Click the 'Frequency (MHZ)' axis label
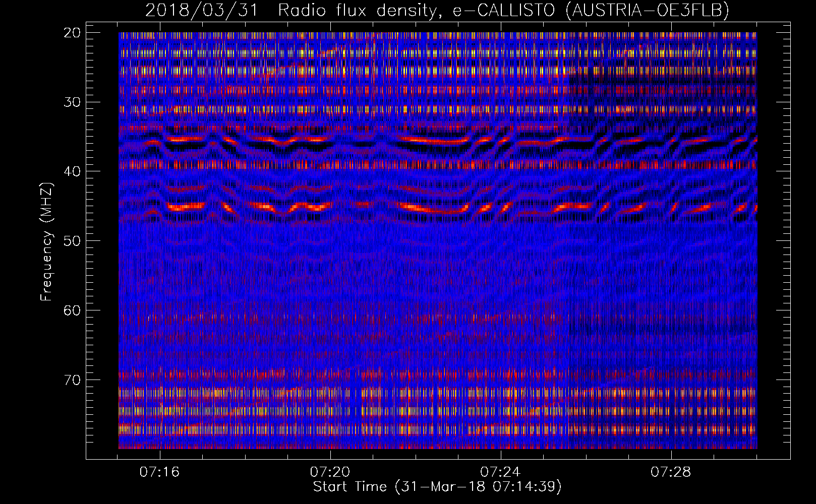 coord(46,241)
